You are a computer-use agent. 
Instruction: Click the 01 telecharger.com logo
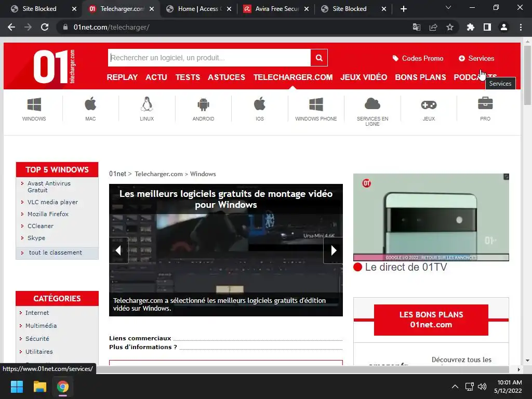pyautogui.click(x=54, y=66)
